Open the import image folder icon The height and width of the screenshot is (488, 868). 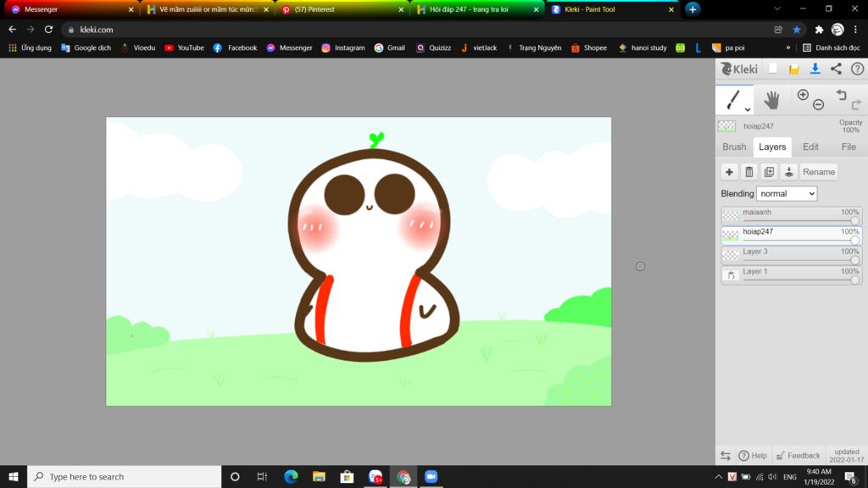(x=793, y=69)
